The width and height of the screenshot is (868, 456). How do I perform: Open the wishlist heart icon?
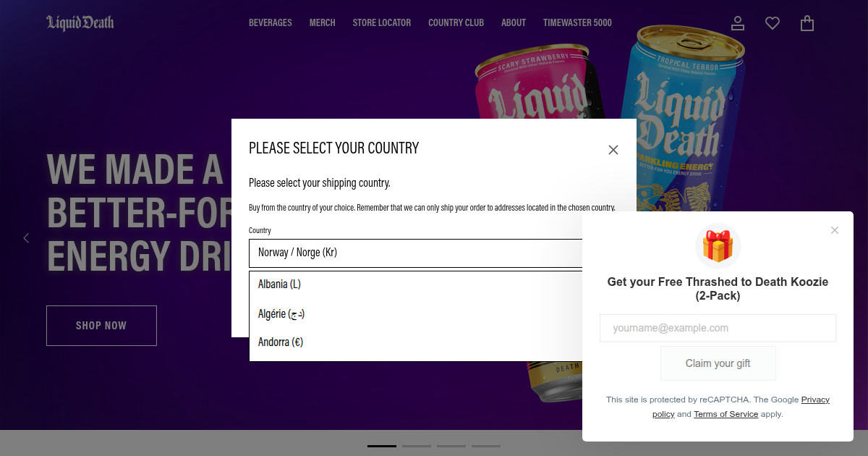773,23
